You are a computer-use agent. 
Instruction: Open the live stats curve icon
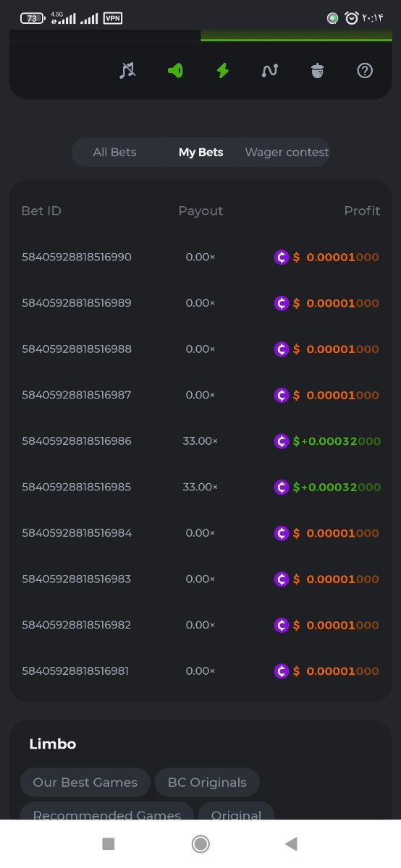point(270,70)
